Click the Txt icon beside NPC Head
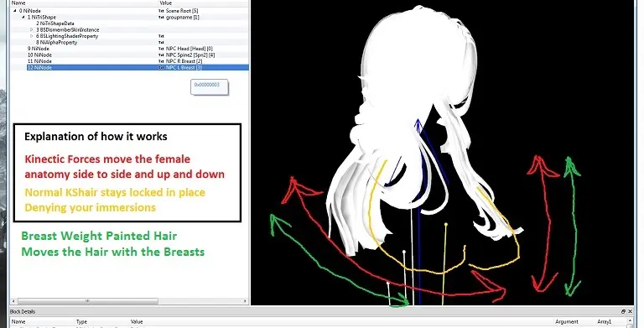The image size is (644, 328). pyautogui.click(x=161, y=49)
